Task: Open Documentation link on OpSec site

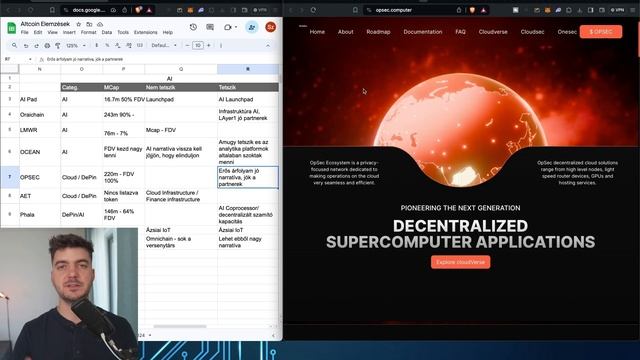Action: click(422, 32)
